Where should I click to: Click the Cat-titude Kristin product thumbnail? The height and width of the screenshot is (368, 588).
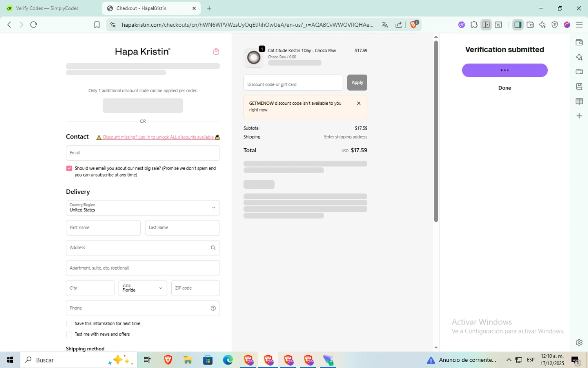click(254, 58)
